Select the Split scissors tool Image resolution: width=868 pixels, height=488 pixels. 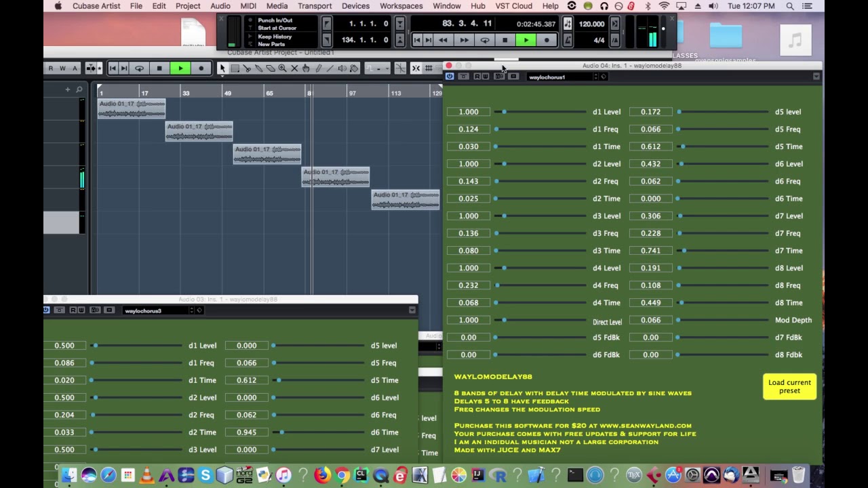coord(247,68)
